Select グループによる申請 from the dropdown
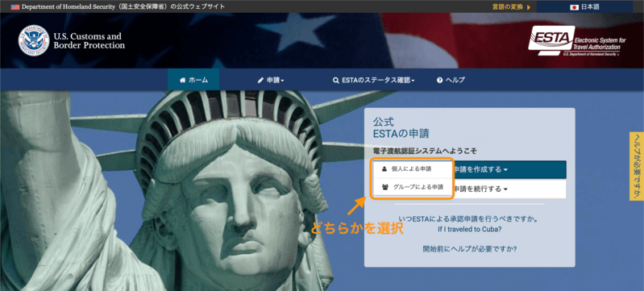 pyautogui.click(x=412, y=187)
